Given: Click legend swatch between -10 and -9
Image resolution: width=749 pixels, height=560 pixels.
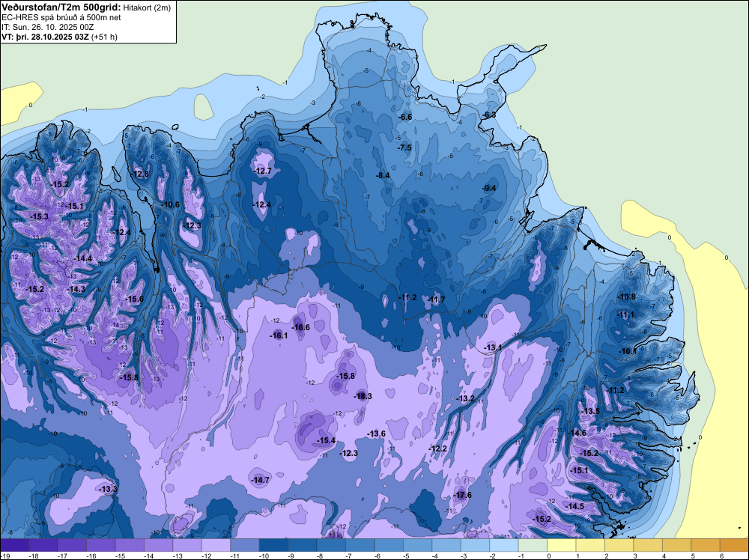Looking at the screenshot, I should tap(273, 545).
